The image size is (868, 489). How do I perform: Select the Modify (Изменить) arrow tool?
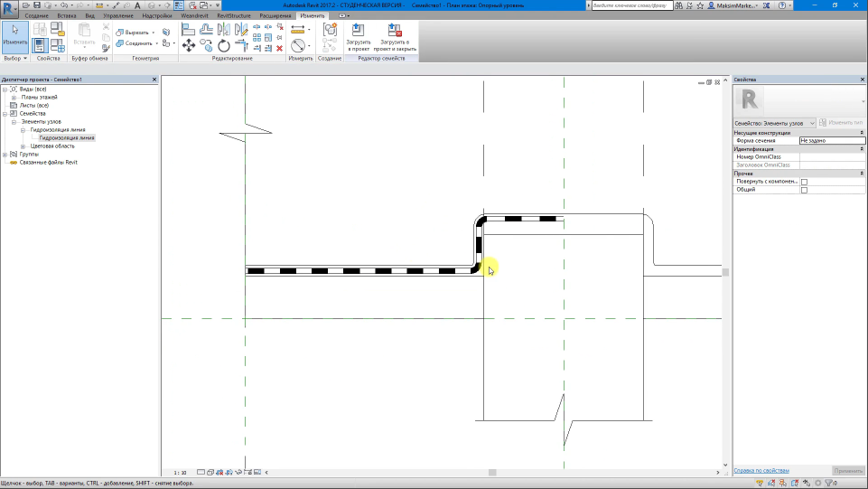tap(15, 36)
